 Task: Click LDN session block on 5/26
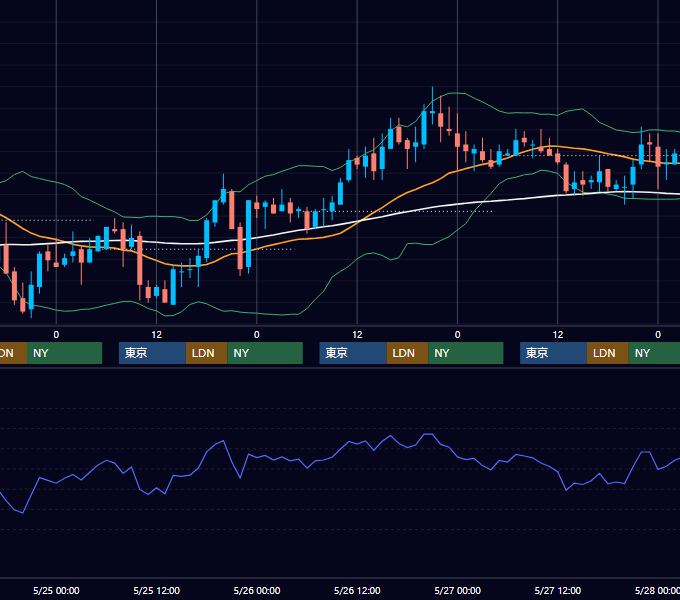[407, 353]
